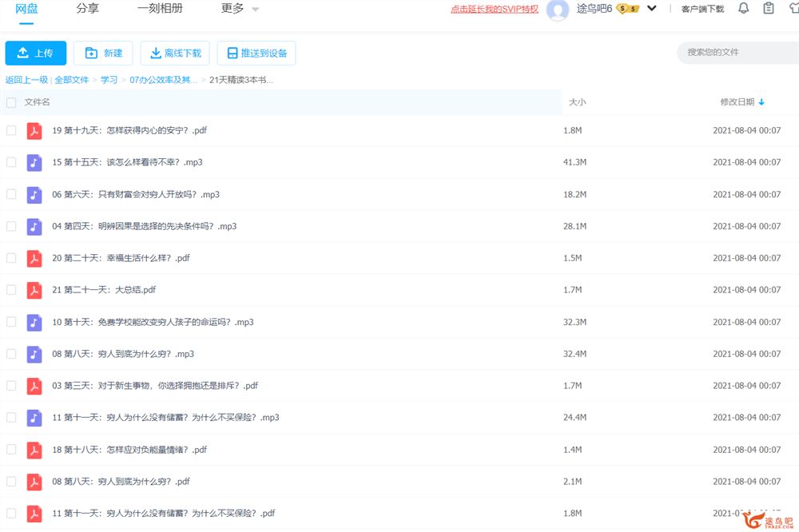Click the SVIP coin badge icon
Image resolution: width=799 pixels, height=532 pixels.
[627, 9]
